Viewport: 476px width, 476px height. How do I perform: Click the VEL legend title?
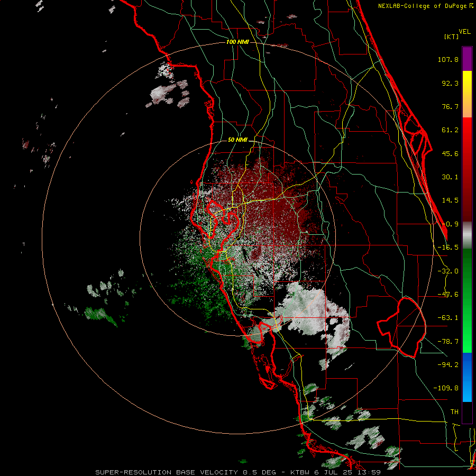point(464,32)
